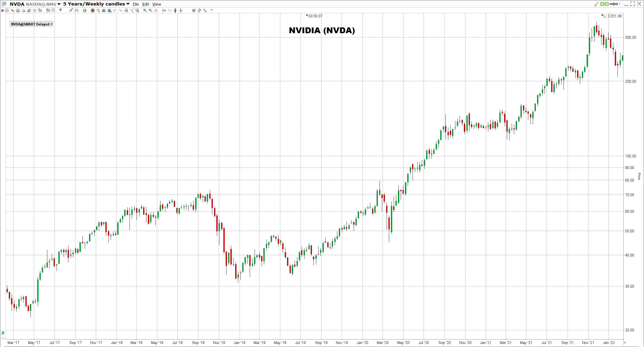Select the hand pointer tool
This screenshot has width=644, height=347.
(12, 11)
